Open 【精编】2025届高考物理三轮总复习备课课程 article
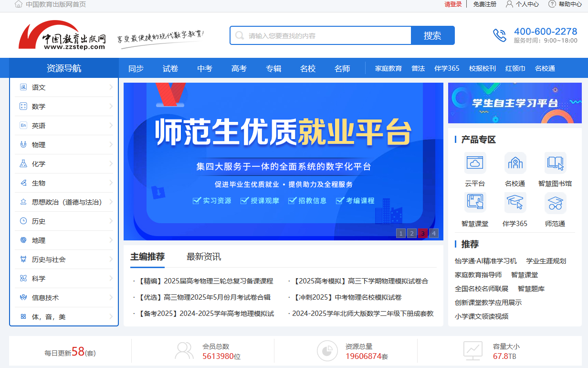 (x=205, y=281)
